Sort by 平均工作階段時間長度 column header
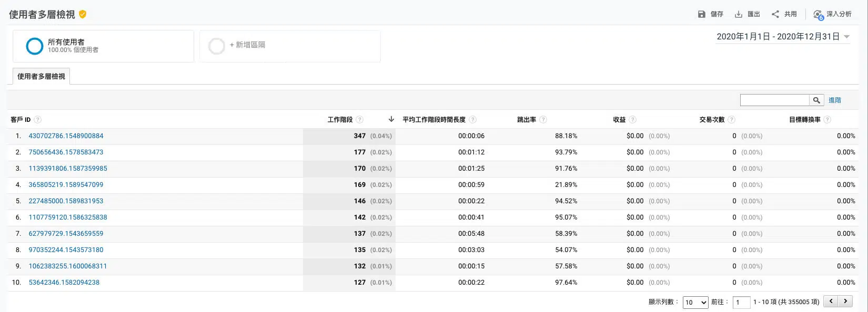This screenshot has width=868, height=312. point(434,120)
